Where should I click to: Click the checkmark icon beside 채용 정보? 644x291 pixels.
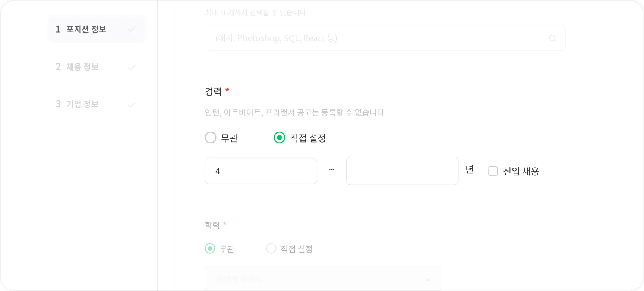tap(132, 68)
